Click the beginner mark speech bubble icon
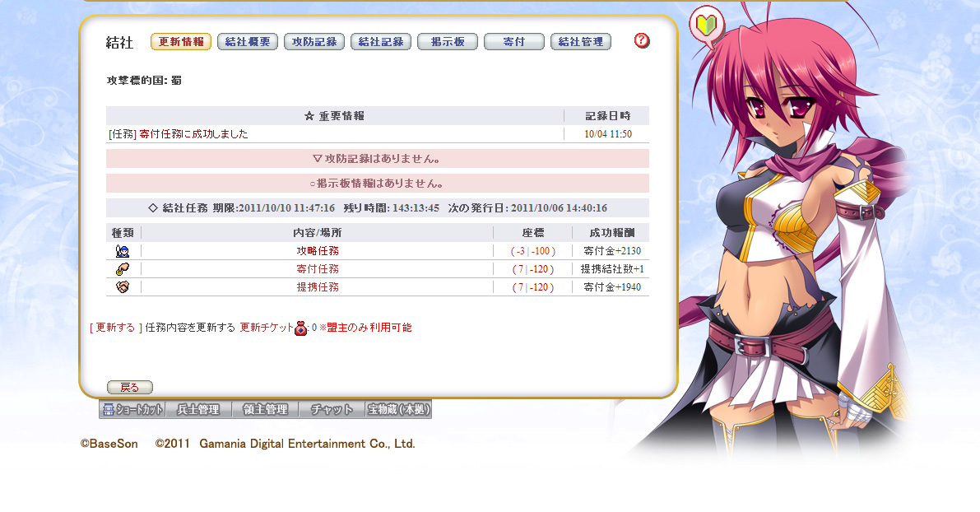This screenshot has height=512, width=980. click(706, 26)
